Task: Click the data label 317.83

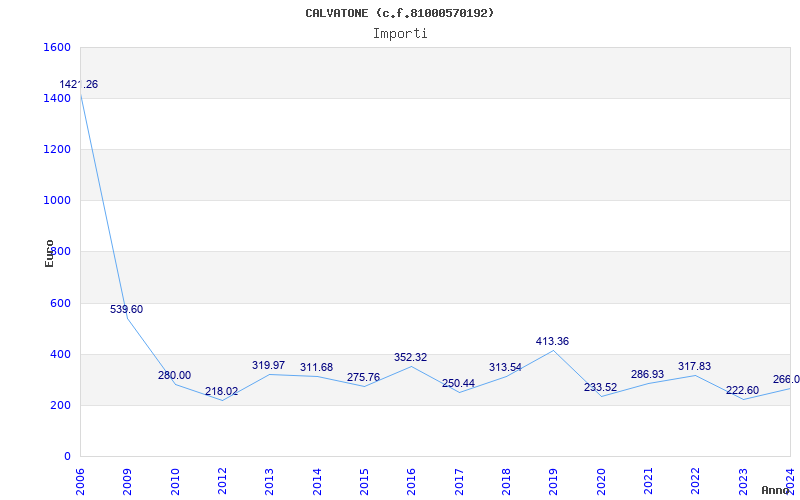Action: point(694,366)
